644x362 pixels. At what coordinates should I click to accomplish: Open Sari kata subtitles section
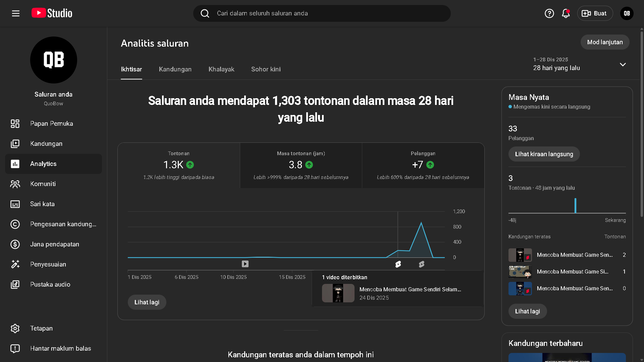[42, 204]
